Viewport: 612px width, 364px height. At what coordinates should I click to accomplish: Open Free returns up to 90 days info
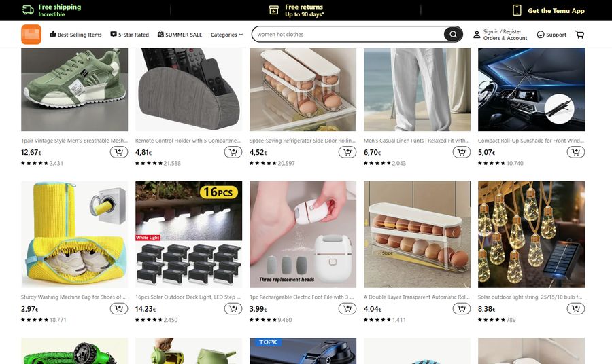point(296,10)
